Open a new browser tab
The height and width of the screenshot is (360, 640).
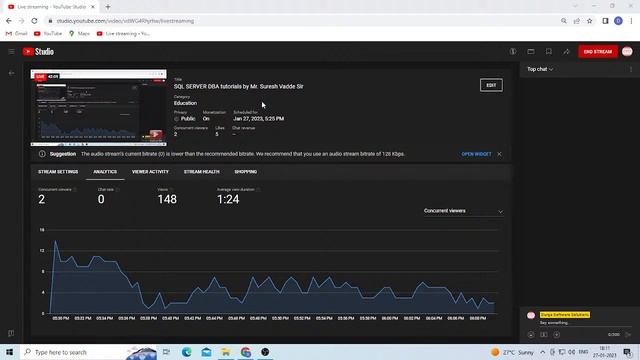click(x=108, y=7)
